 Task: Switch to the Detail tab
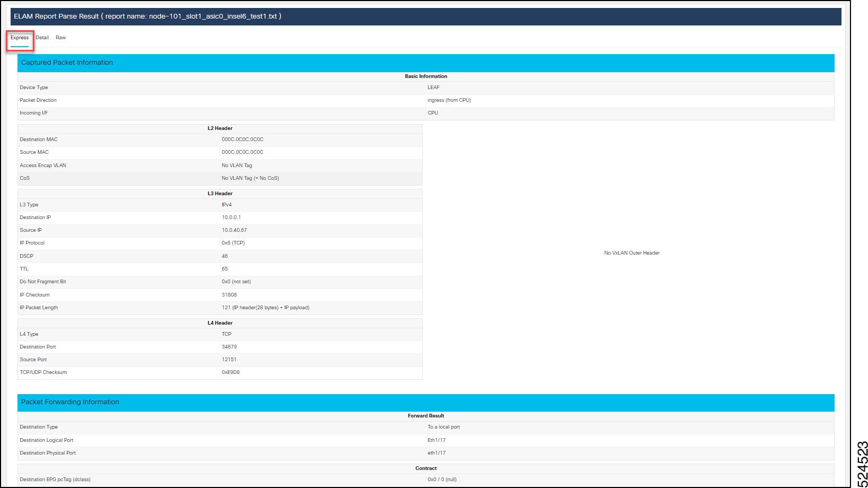(42, 38)
